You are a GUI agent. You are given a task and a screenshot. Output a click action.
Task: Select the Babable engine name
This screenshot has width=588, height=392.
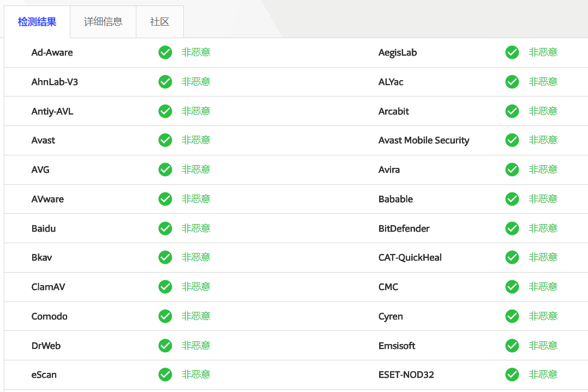395,199
